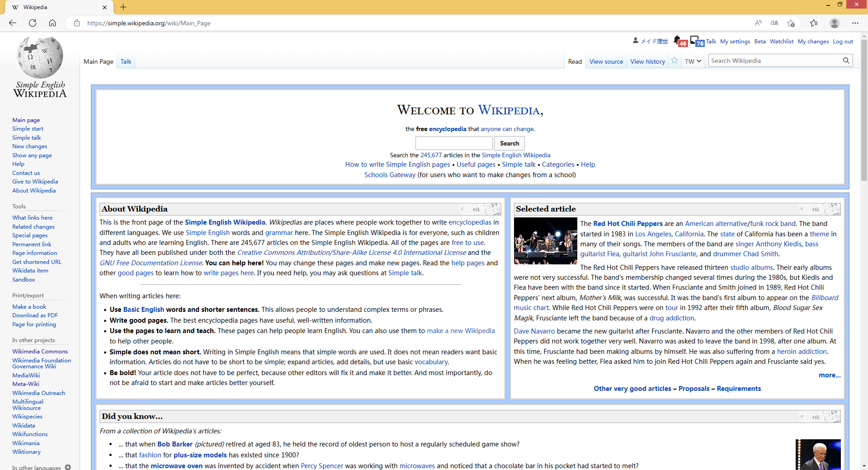Go back with the browser back arrow
Viewport: 868px width, 470px height.
click(x=13, y=23)
